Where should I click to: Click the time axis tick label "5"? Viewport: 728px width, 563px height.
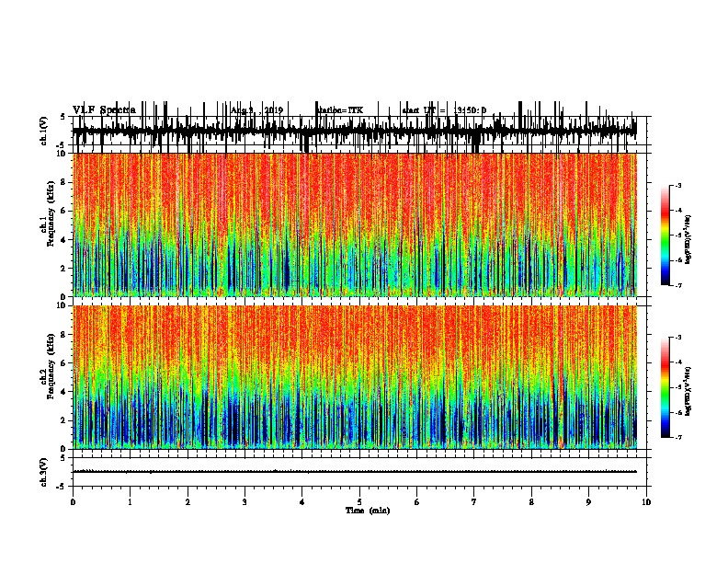pos(359,502)
